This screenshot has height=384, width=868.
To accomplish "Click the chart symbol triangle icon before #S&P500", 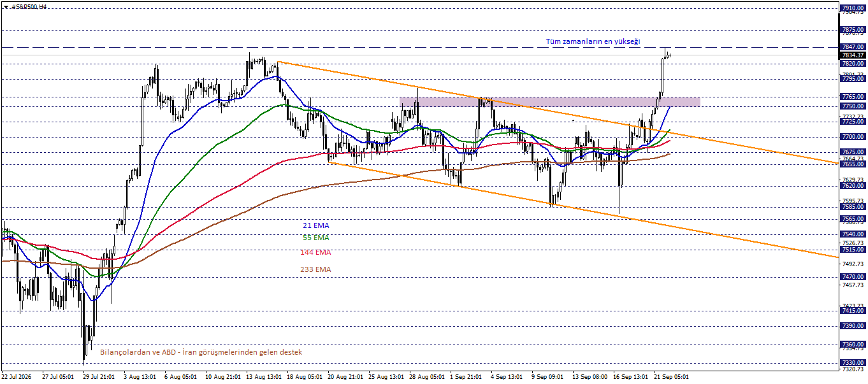I will click(5, 6).
